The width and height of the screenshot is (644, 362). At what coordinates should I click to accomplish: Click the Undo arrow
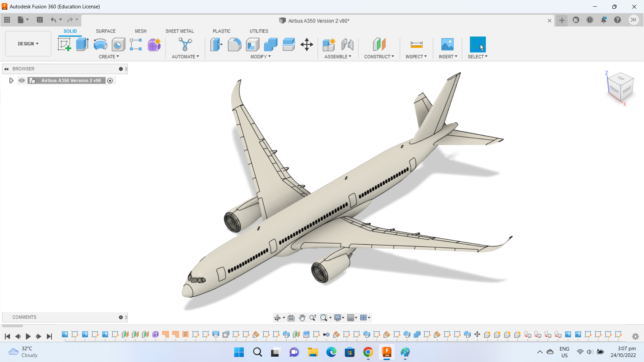[53, 20]
